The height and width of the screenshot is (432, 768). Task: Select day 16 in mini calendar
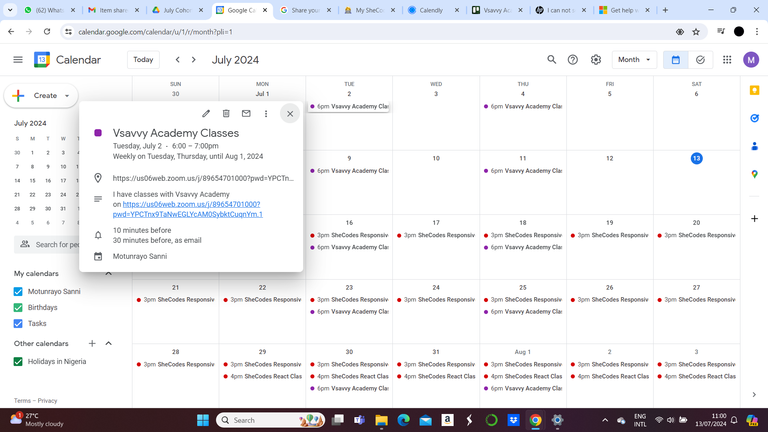(x=48, y=181)
